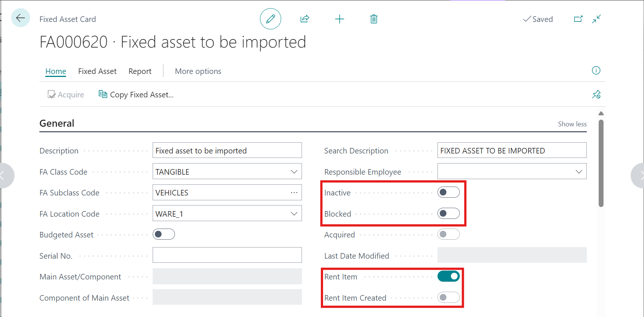Open the FA Location Code dropdown
Image resolution: width=644 pixels, height=317 pixels.
pos(294,214)
